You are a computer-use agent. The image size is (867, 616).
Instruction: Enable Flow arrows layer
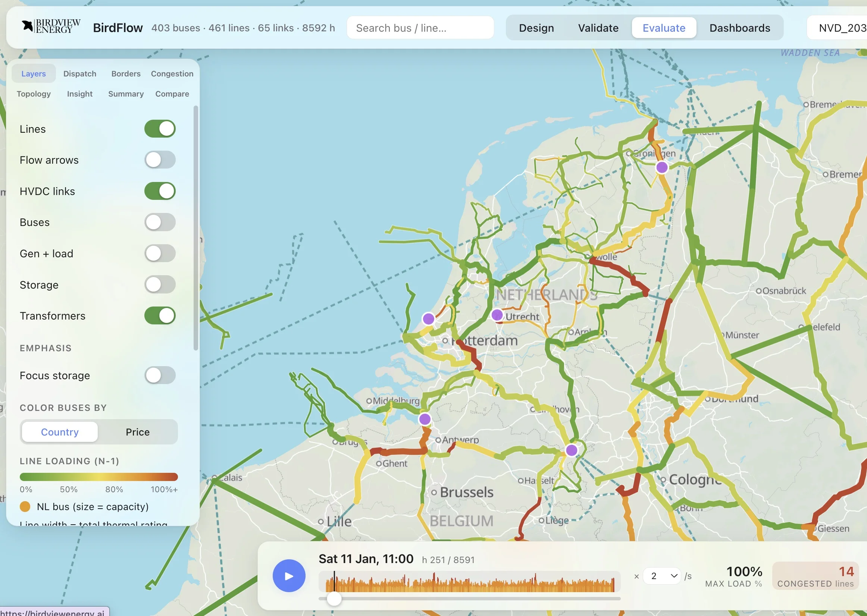(x=160, y=160)
